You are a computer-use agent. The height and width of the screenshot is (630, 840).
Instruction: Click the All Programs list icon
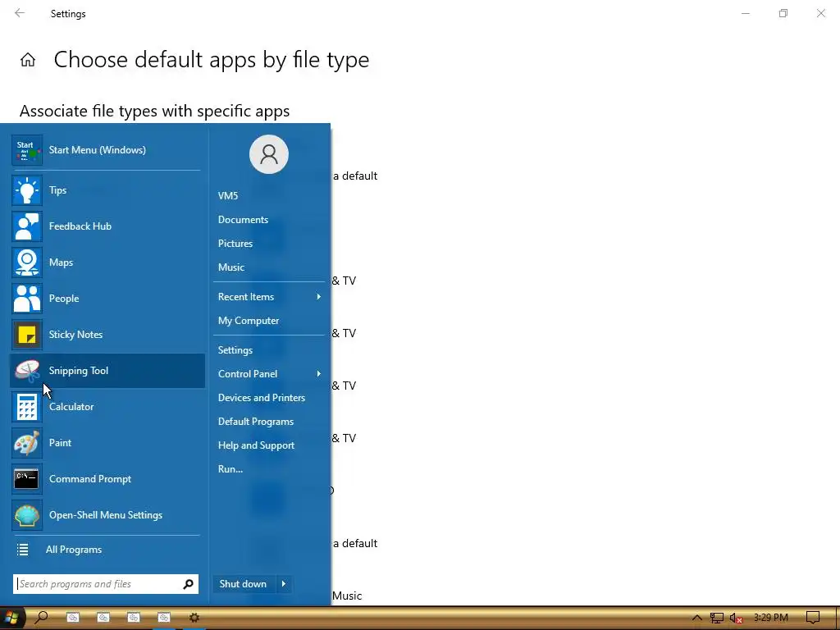coord(22,550)
